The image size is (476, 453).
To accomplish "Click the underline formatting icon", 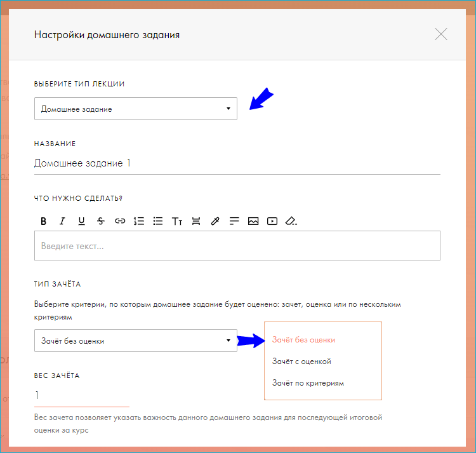I will [x=81, y=221].
